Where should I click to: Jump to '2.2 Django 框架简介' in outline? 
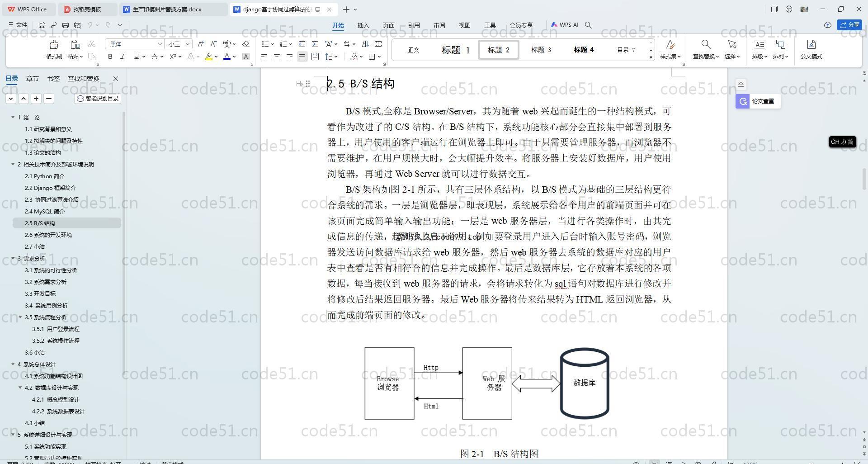tap(50, 188)
